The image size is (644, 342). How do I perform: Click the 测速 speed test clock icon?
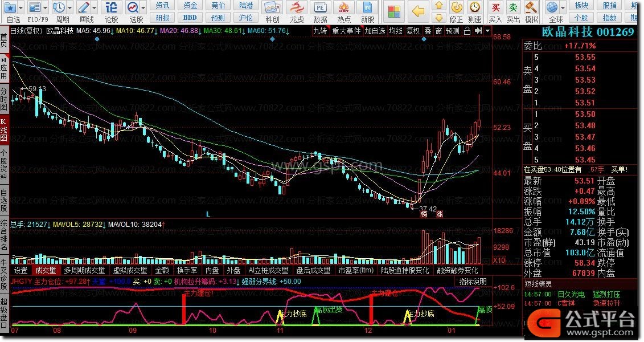click(x=475, y=7)
